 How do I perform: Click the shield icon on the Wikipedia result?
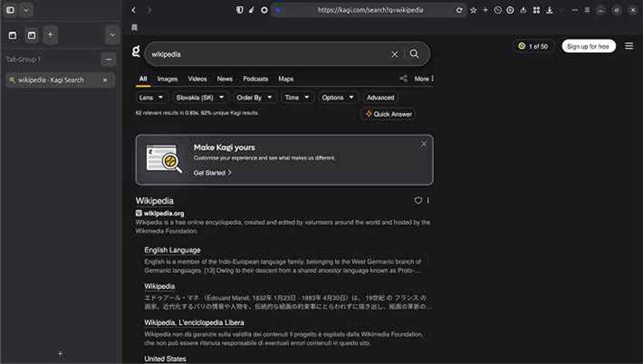pyautogui.click(x=418, y=200)
